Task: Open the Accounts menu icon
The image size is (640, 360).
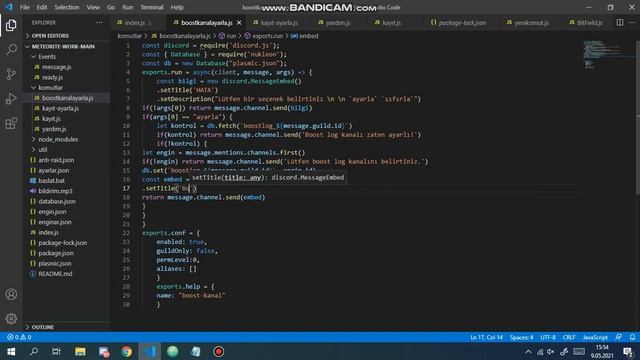Action: click(11, 294)
